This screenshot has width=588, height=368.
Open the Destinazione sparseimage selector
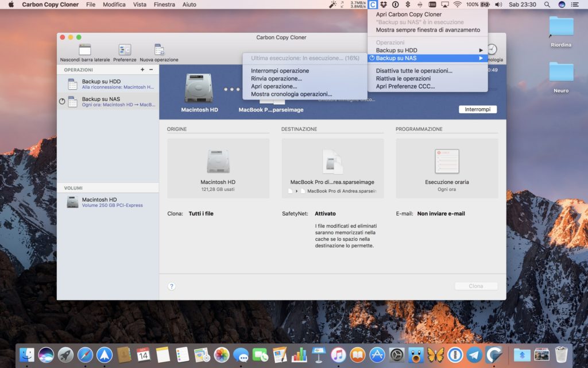coord(332,168)
